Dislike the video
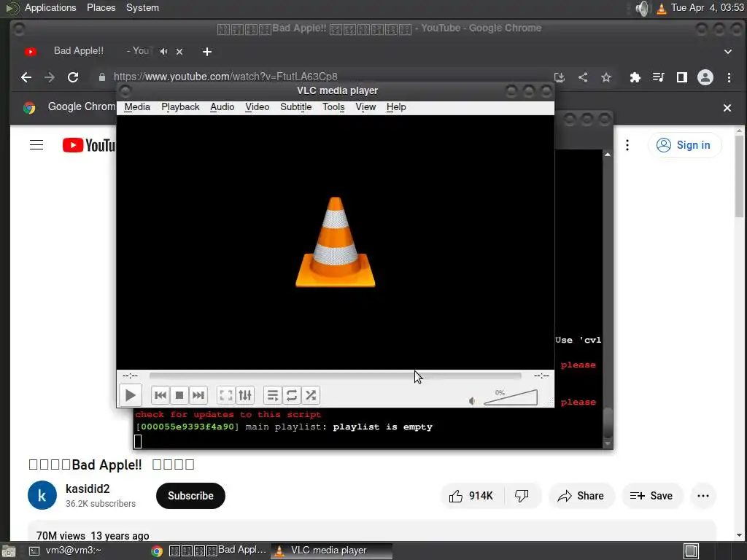 click(522, 496)
